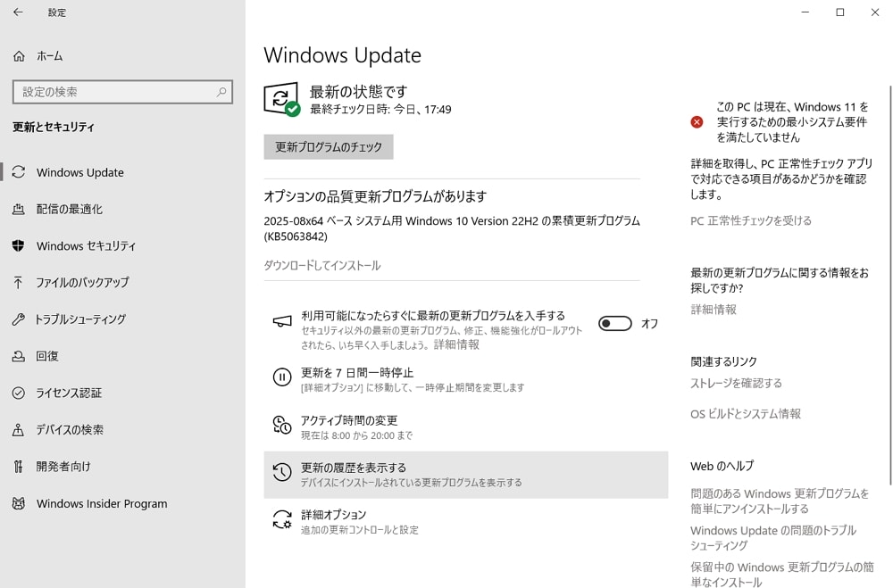Viewport: 893px width, 588px height.
Task: Maximize the Settings window
Action: tap(840, 12)
